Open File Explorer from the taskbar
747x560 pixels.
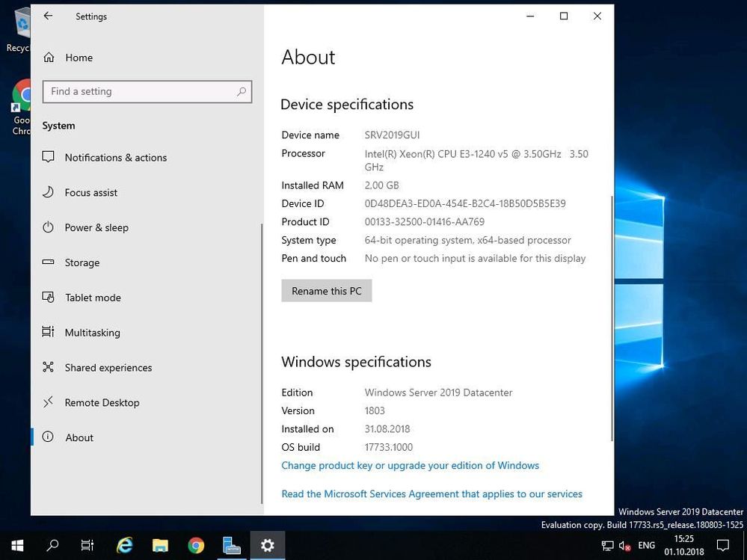(160, 545)
